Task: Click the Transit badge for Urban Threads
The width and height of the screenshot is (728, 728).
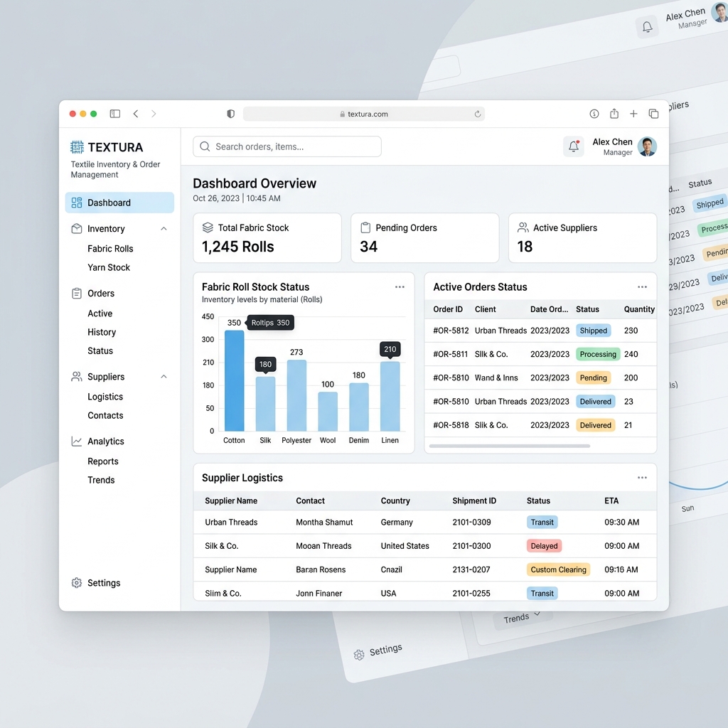Action: tap(542, 523)
